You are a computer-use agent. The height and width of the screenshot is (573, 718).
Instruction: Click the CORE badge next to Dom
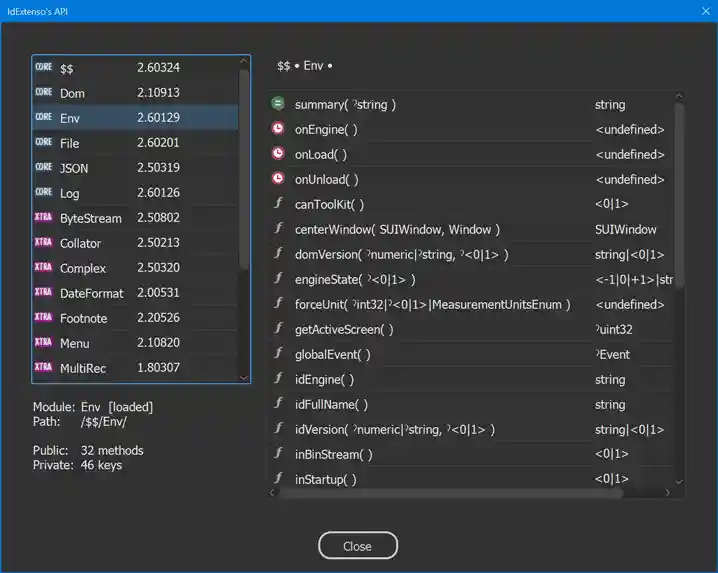pos(44,92)
